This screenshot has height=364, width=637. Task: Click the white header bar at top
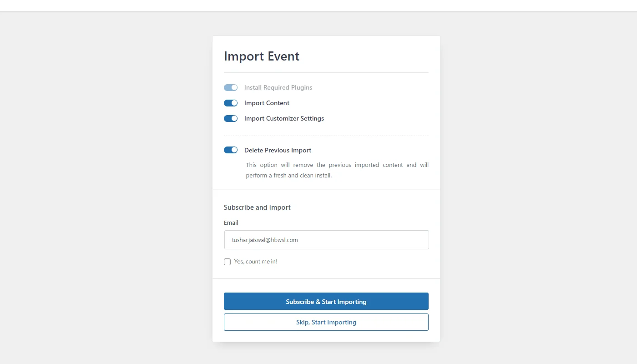coord(318,5)
